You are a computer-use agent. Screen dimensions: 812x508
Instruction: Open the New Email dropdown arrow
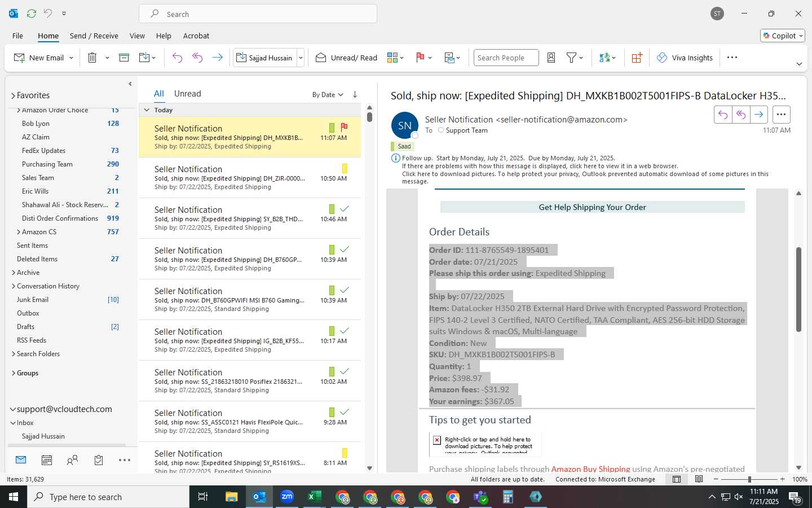tap(71, 58)
